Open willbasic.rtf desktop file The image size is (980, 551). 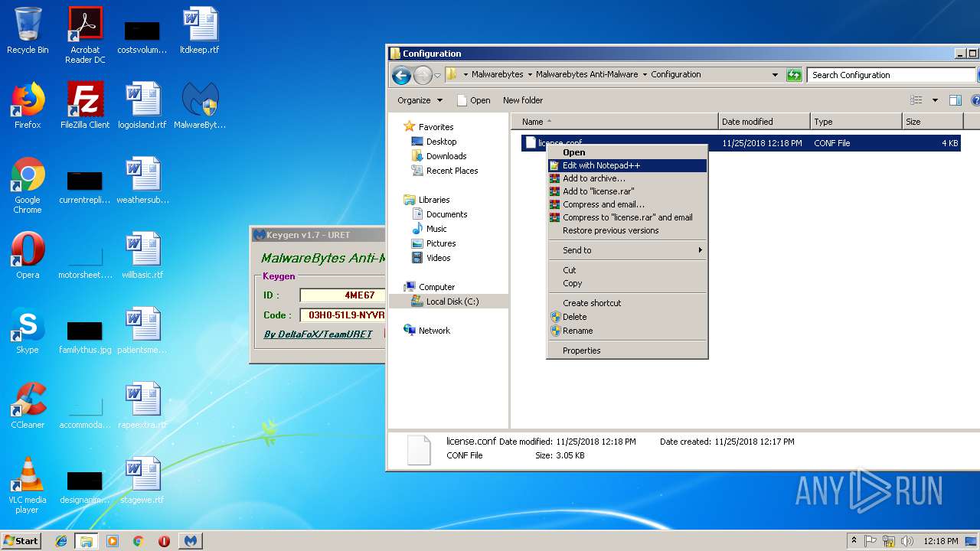click(142, 256)
